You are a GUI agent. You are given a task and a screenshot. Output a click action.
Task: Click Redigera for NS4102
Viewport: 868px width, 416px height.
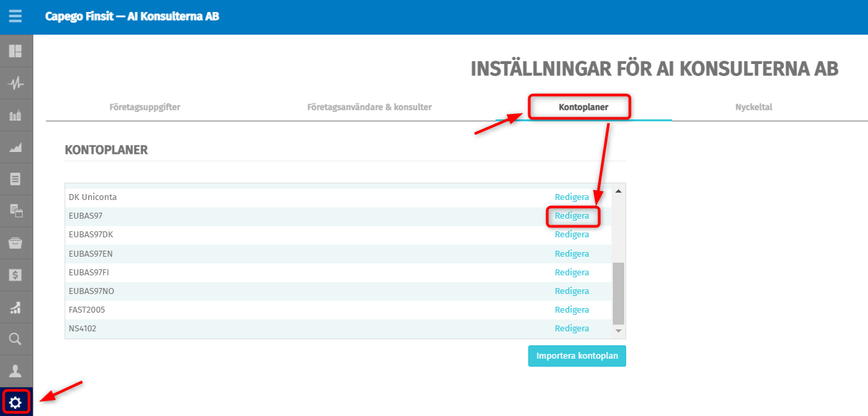[572, 328]
